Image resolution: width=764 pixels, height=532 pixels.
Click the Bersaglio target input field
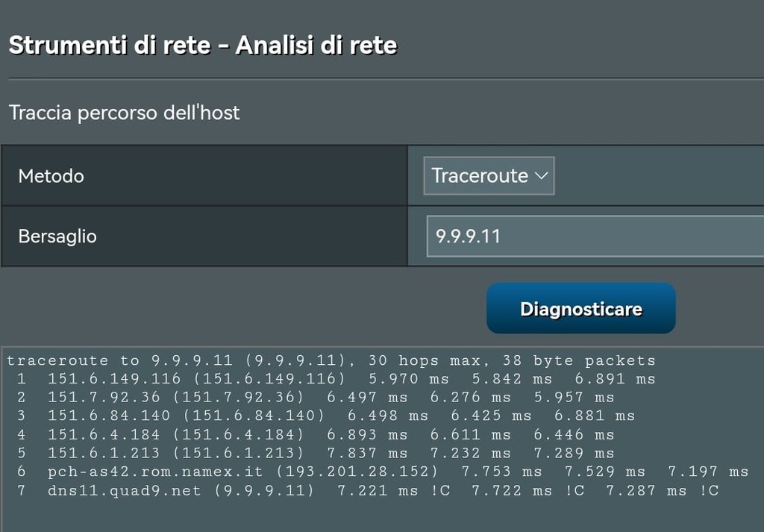[x=595, y=237]
